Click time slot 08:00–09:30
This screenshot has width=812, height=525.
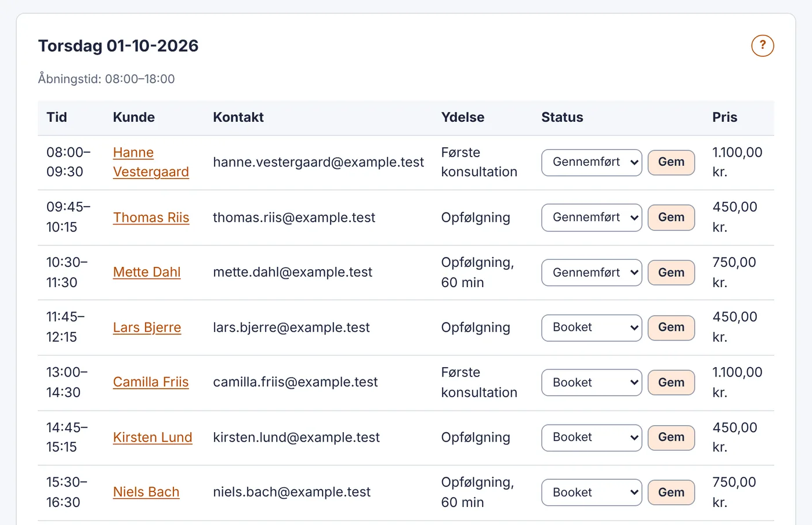[68, 162]
